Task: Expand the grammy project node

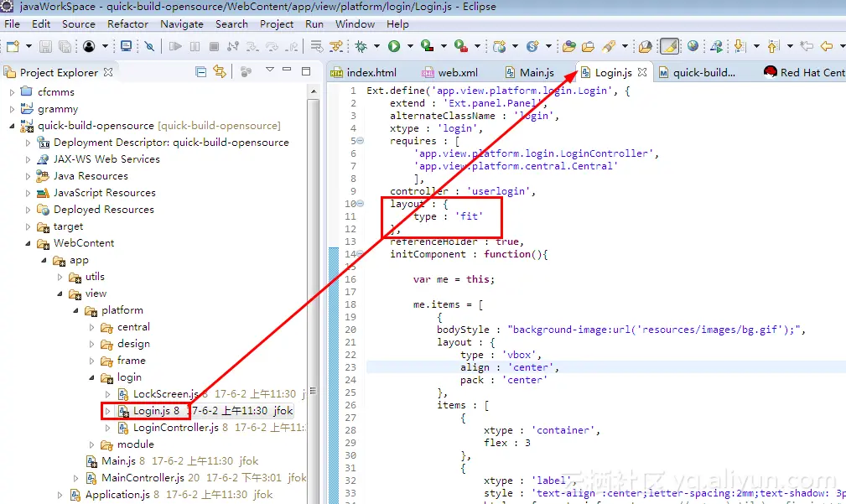Action: coord(13,109)
